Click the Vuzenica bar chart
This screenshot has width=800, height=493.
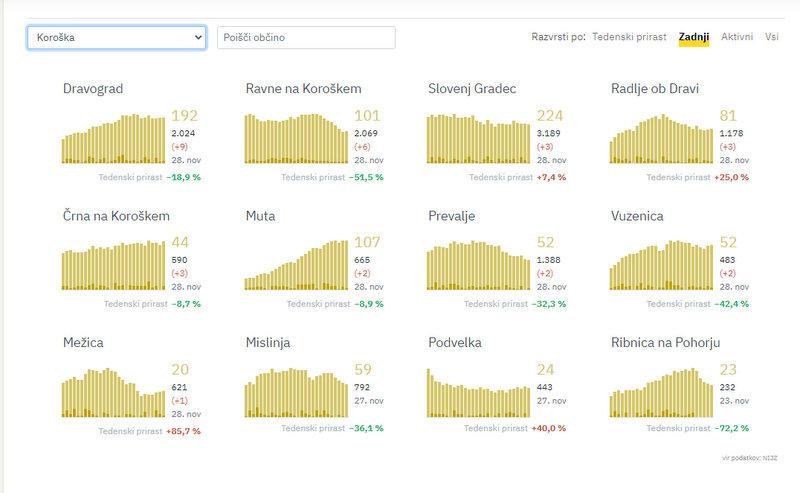point(661,265)
